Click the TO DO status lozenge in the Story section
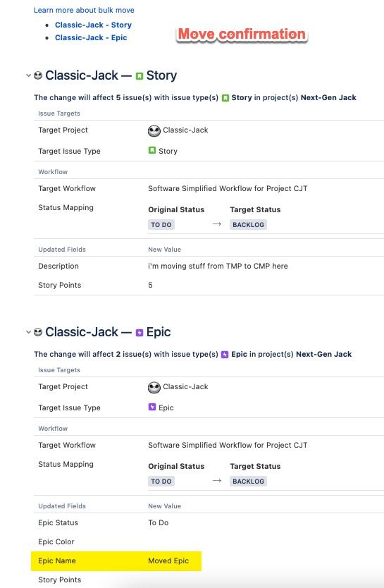The width and height of the screenshot is (384, 588). [161, 225]
